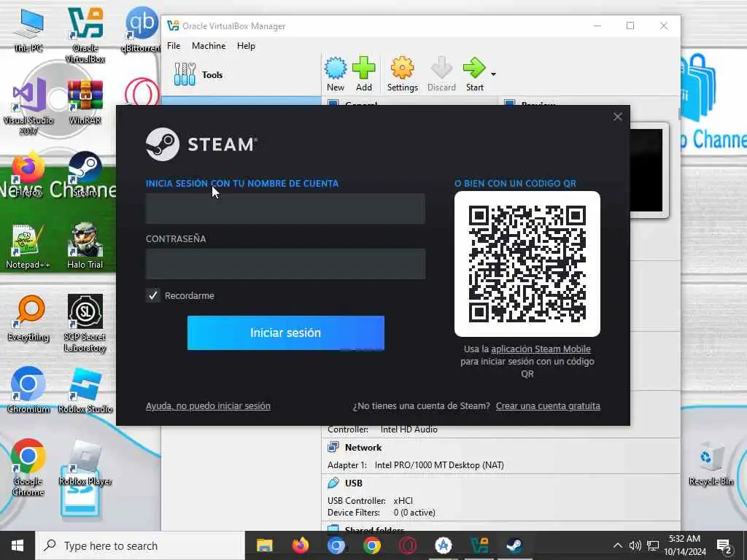Open Firefox from the taskbar

coord(300,545)
